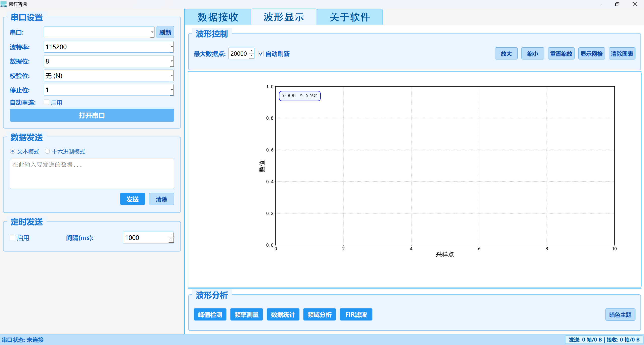Image resolution: width=644 pixels, height=345 pixels.
Task: Click the 峰值检测 analysis button
Action: point(210,315)
